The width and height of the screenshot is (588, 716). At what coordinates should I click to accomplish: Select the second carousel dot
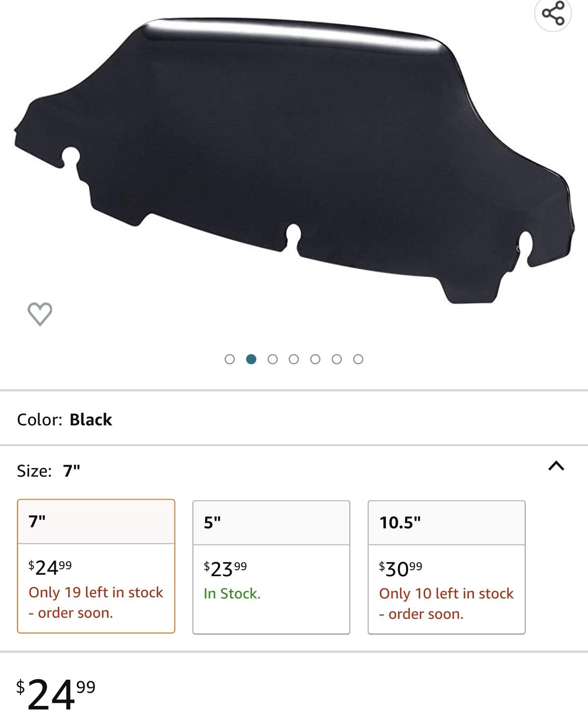pyautogui.click(x=251, y=359)
